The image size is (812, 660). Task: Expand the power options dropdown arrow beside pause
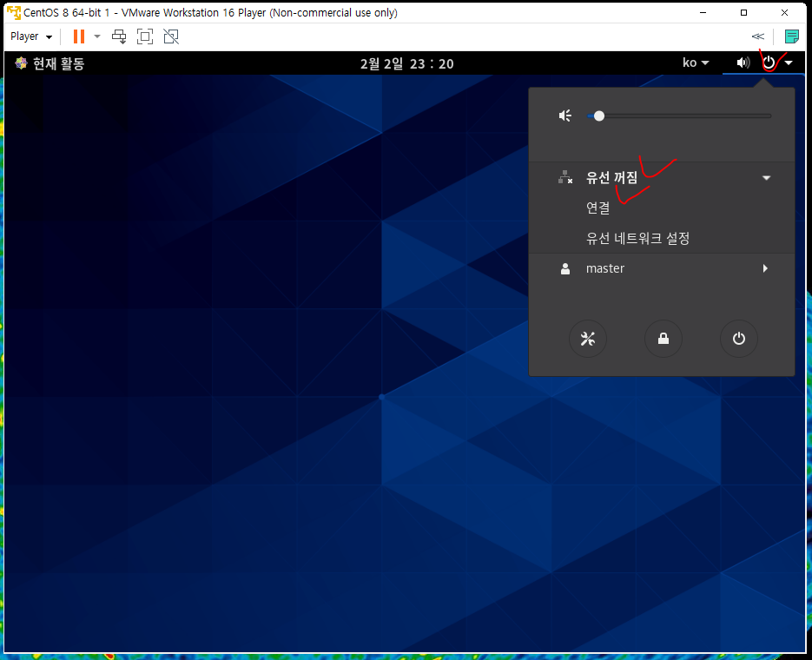[97, 36]
